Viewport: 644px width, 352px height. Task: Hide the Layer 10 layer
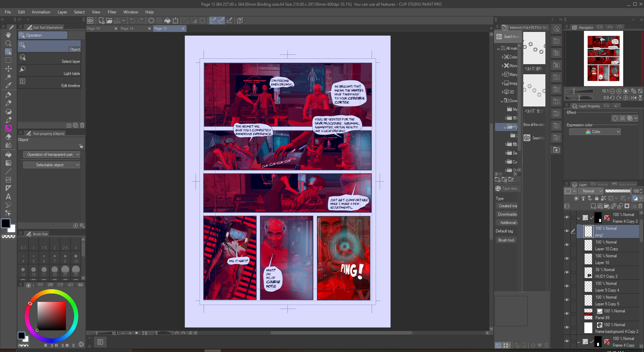click(567, 259)
